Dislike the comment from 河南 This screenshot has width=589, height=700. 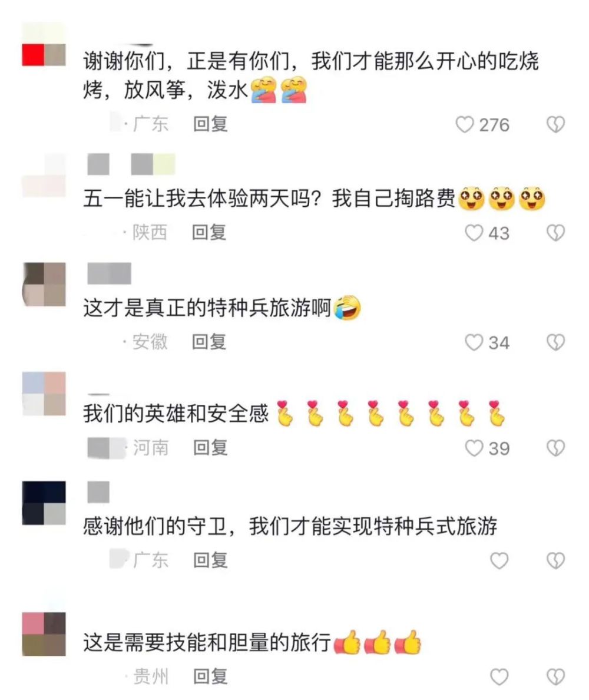[555, 448]
